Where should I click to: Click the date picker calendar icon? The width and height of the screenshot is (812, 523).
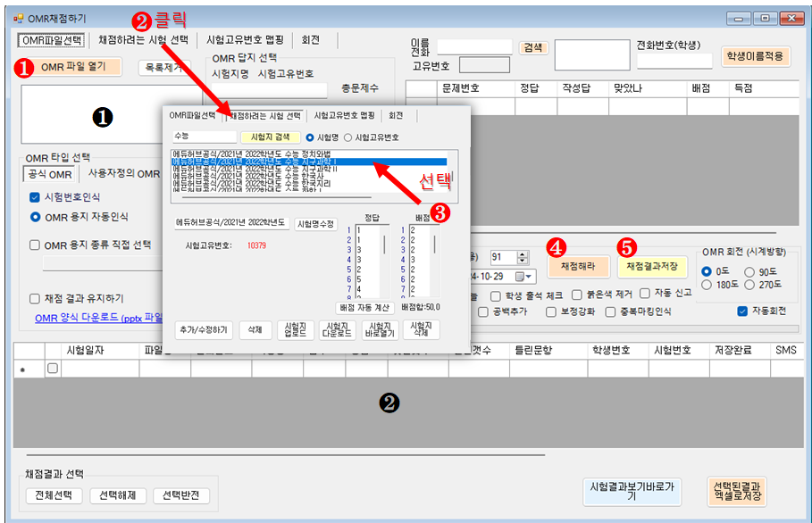pyautogui.click(x=520, y=276)
